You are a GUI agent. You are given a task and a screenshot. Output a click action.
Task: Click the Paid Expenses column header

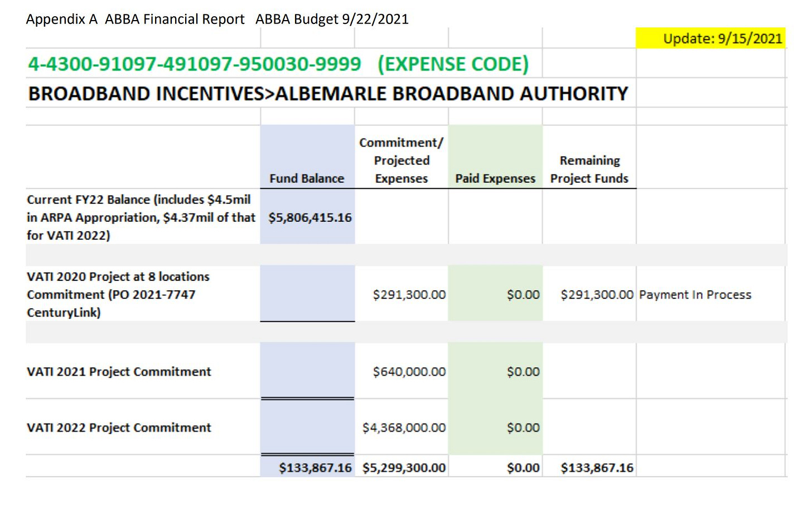click(x=495, y=178)
